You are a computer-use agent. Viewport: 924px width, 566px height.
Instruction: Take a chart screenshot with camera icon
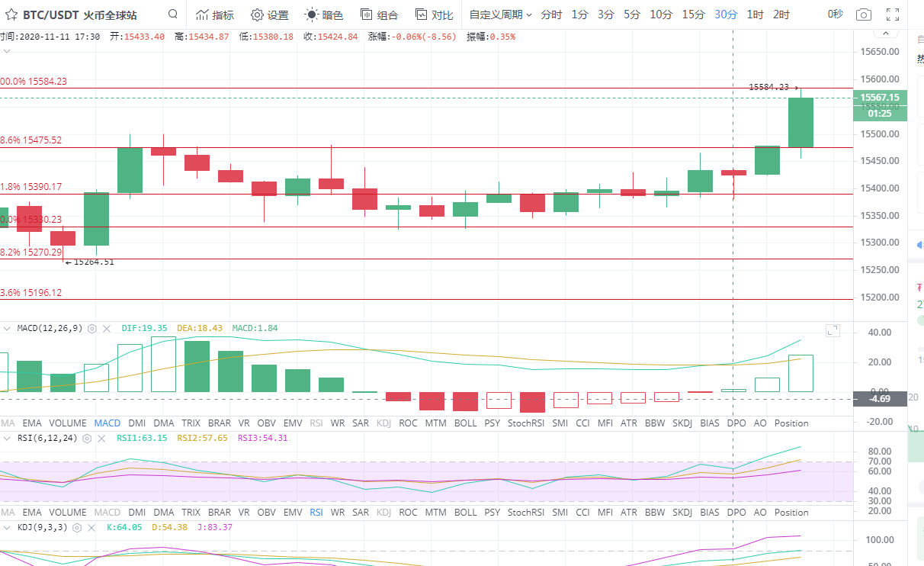pyautogui.click(x=863, y=14)
